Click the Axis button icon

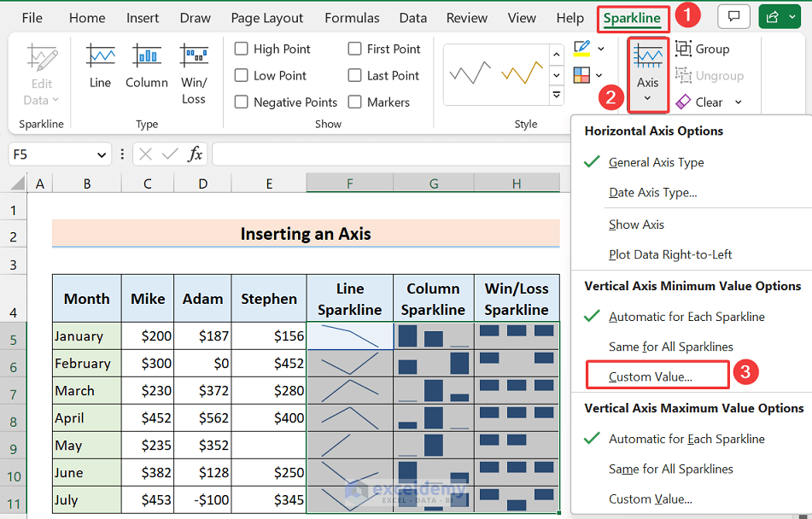(647, 57)
